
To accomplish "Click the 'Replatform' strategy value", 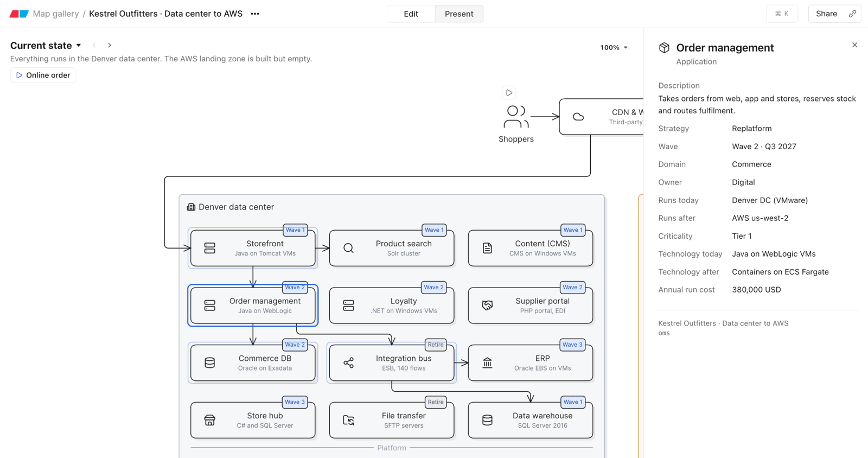I will 751,129.
